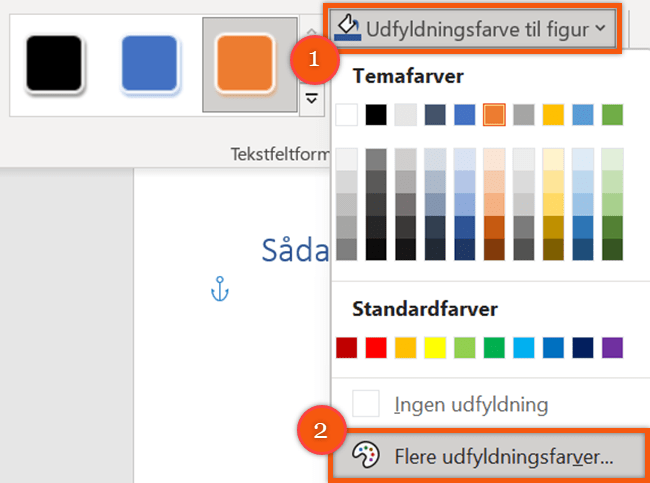The height and width of the screenshot is (483, 650).
Task: Select the yellow standard color
Action: (435, 348)
